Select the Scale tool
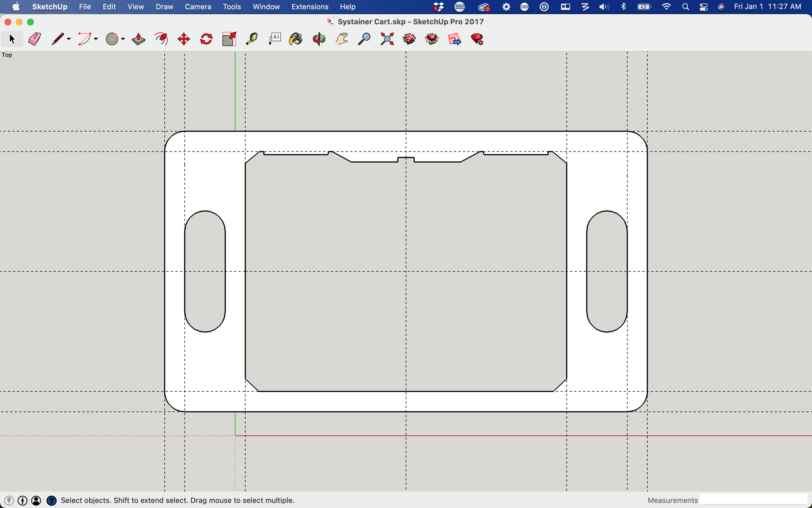 coord(229,39)
